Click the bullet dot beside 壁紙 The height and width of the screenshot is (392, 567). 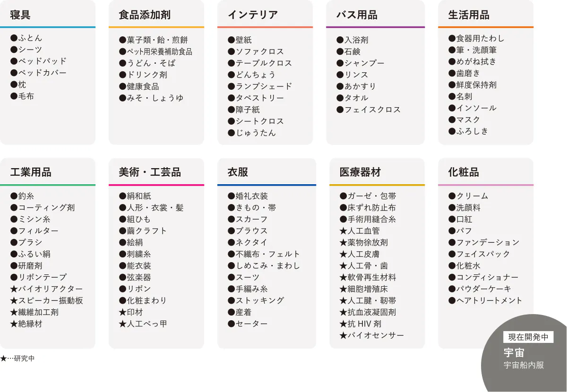[x=232, y=40]
